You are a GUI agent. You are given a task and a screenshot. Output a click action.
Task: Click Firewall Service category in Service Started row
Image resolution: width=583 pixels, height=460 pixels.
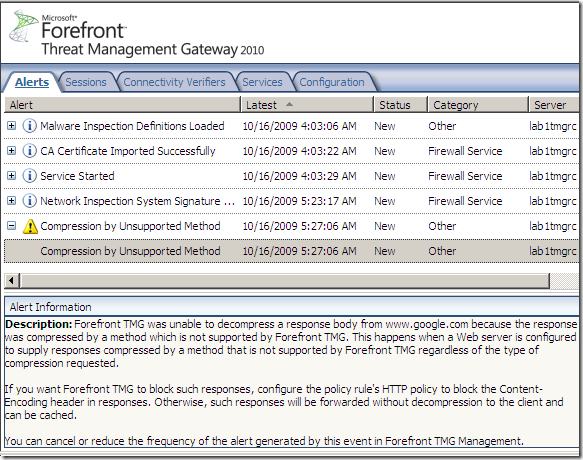pyautogui.click(x=465, y=176)
